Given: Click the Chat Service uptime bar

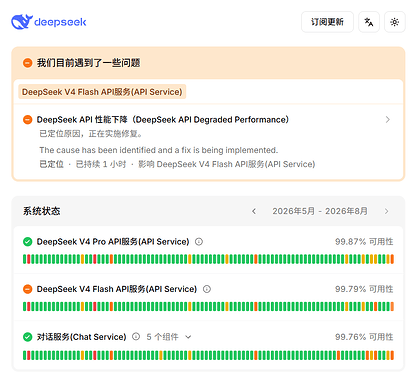Looking at the screenshot, I should click(x=208, y=355).
